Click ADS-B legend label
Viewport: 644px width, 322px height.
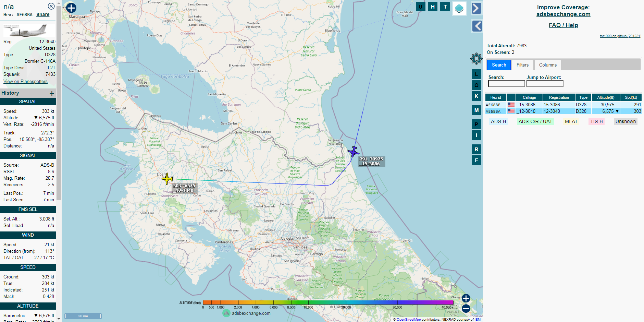[x=498, y=121]
